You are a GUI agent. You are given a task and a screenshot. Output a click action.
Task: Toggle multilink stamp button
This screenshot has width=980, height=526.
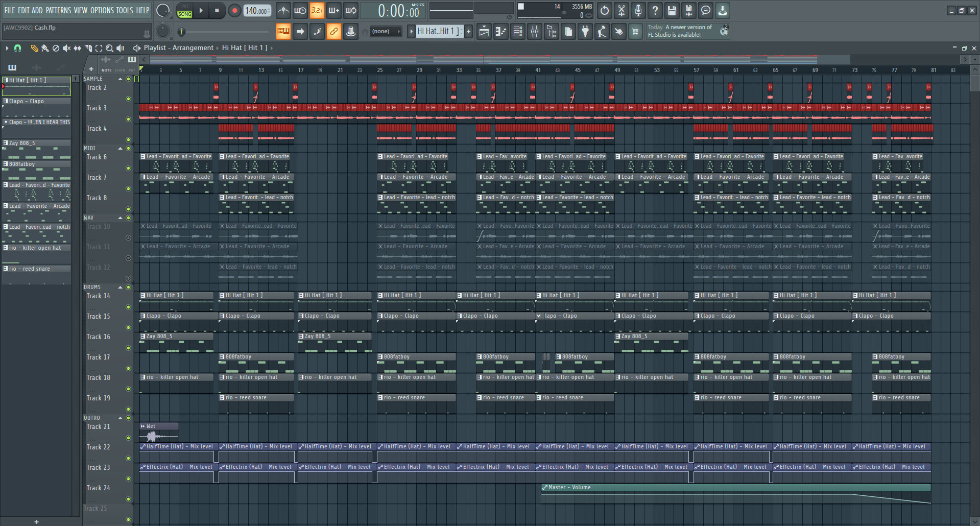click(x=351, y=32)
